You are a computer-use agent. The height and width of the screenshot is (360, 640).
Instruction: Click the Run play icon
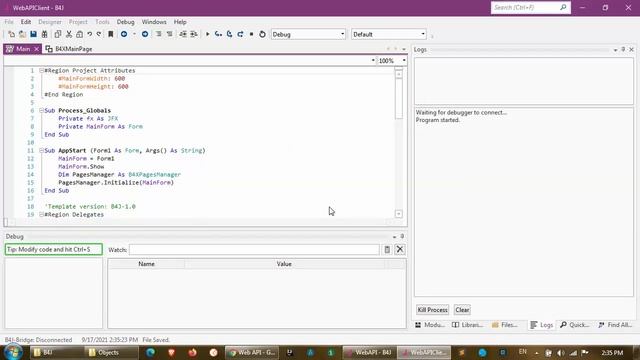(207, 34)
